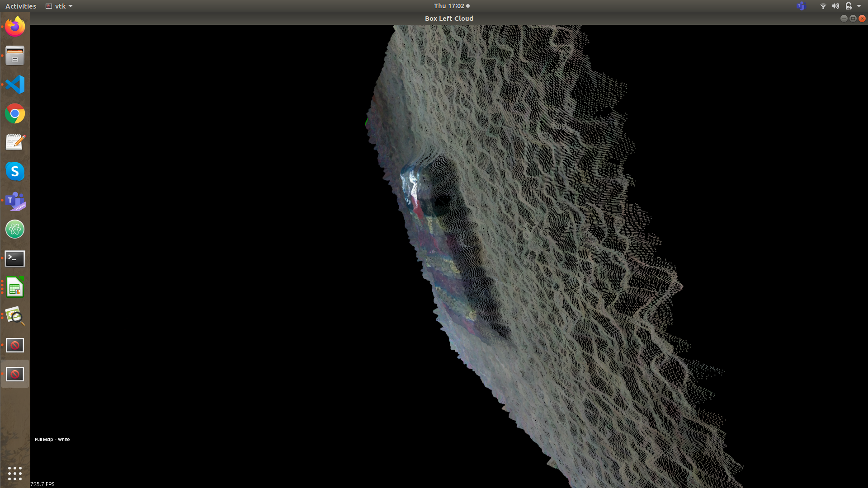The height and width of the screenshot is (488, 868).
Task: Open the vtk application menu
Action: coord(59,6)
